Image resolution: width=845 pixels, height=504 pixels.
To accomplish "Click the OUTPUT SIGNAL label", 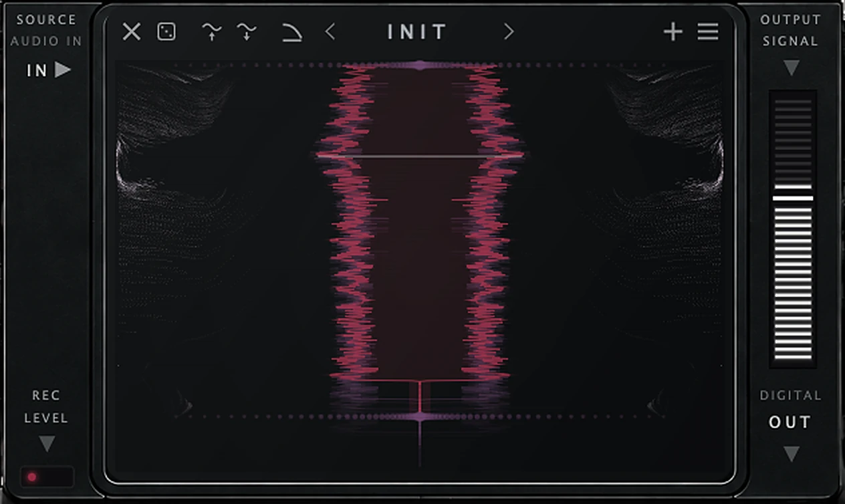I will click(x=790, y=30).
